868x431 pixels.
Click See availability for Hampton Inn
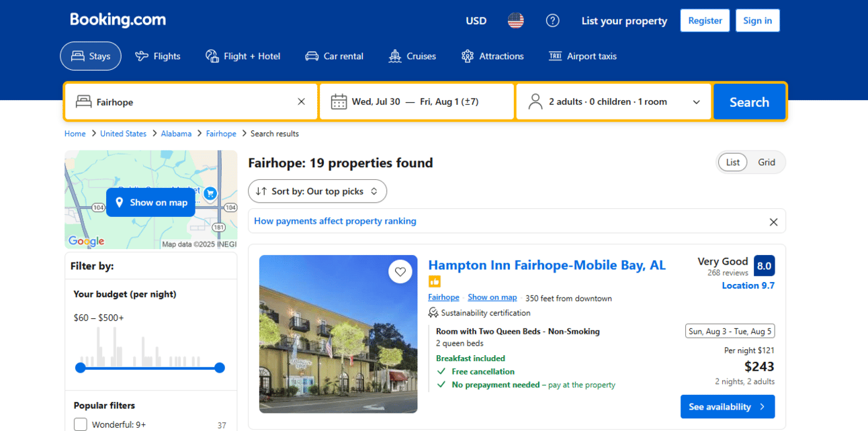[x=728, y=407]
